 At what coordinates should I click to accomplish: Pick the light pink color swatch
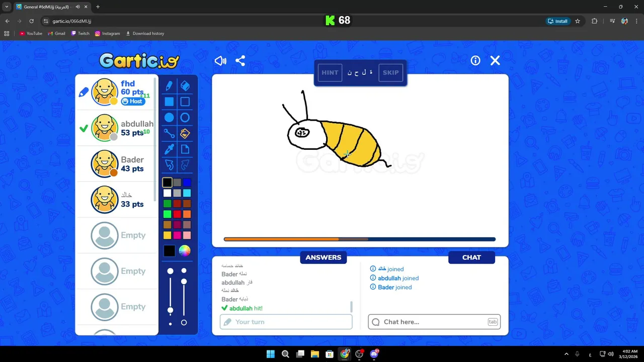(x=187, y=235)
